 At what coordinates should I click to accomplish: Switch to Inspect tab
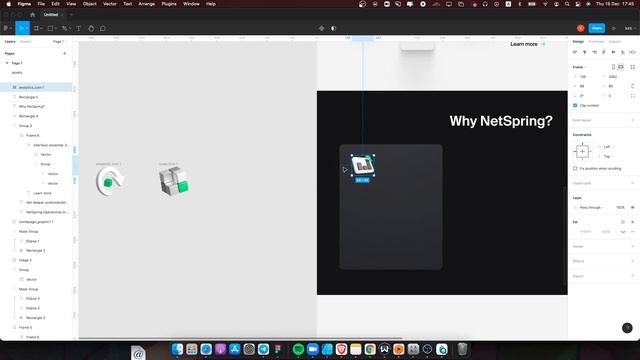point(615,42)
